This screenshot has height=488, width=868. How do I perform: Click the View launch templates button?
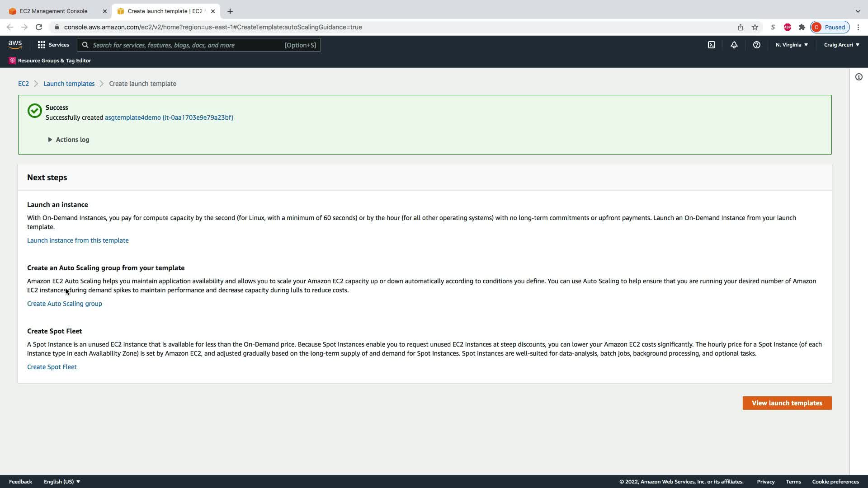coord(787,403)
